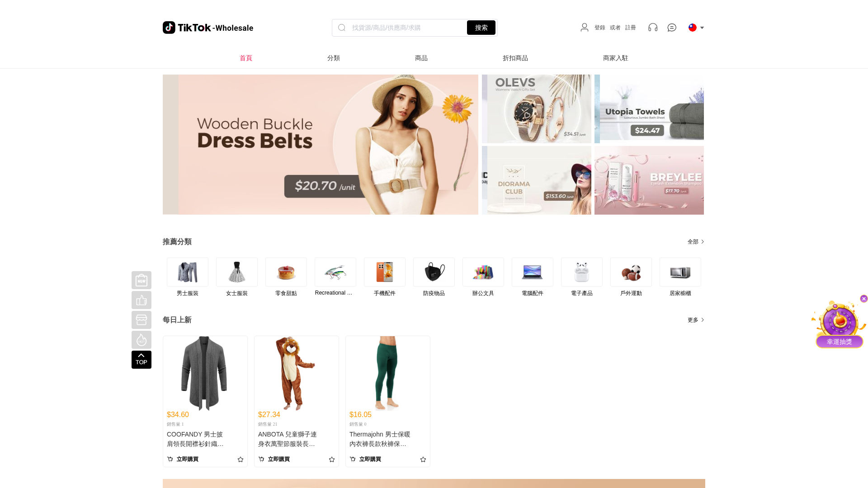
Task: Open the COOFANDY cardigan product image
Action: 205,373
